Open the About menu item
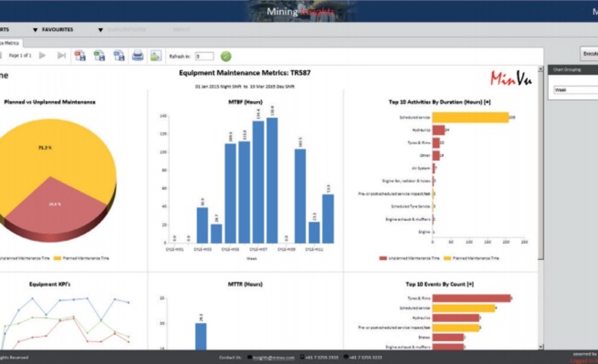The height and width of the screenshot is (364, 598). tap(181, 29)
